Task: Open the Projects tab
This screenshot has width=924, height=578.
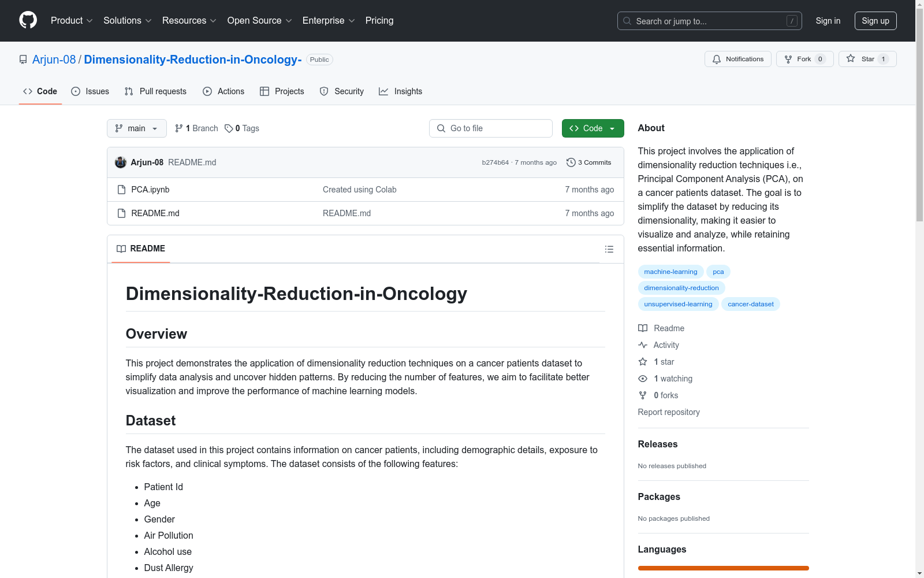Action: [x=282, y=91]
